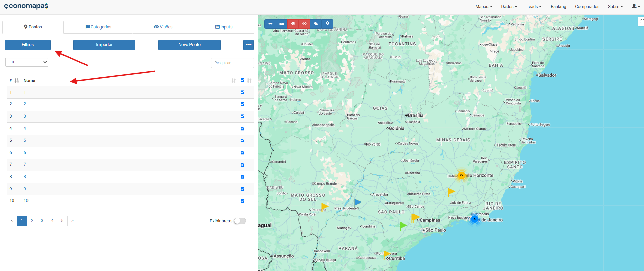644x271 pixels.
Task: Toggle the Exibir áreas switch
Action: (240, 221)
